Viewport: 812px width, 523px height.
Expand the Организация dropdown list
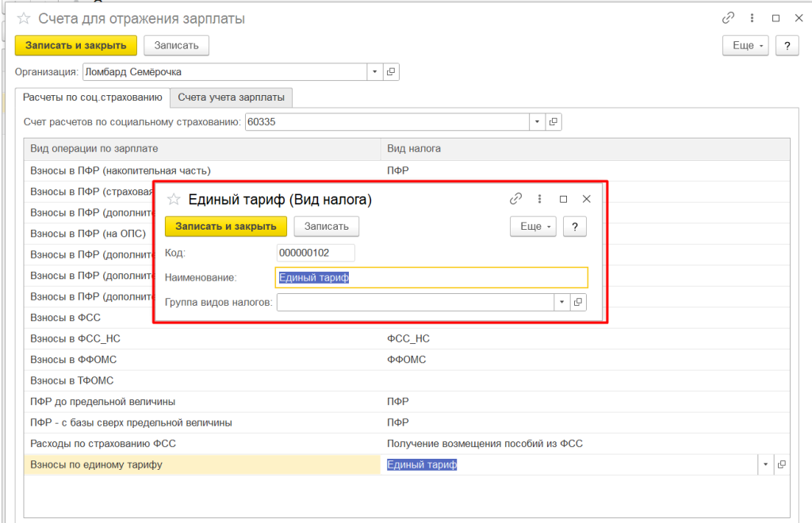click(374, 72)
